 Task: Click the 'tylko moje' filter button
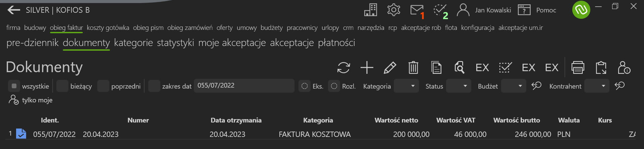coord(31,100)
